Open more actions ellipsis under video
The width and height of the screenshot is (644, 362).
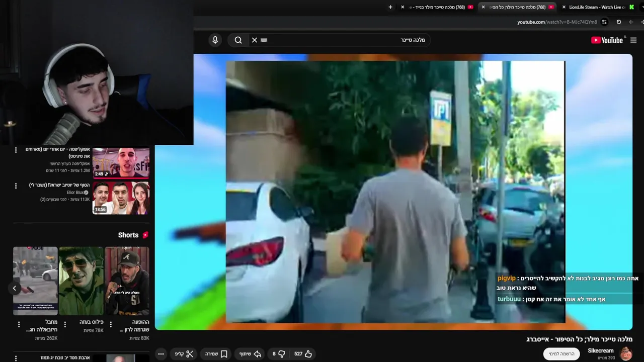[x=161, y=354]
